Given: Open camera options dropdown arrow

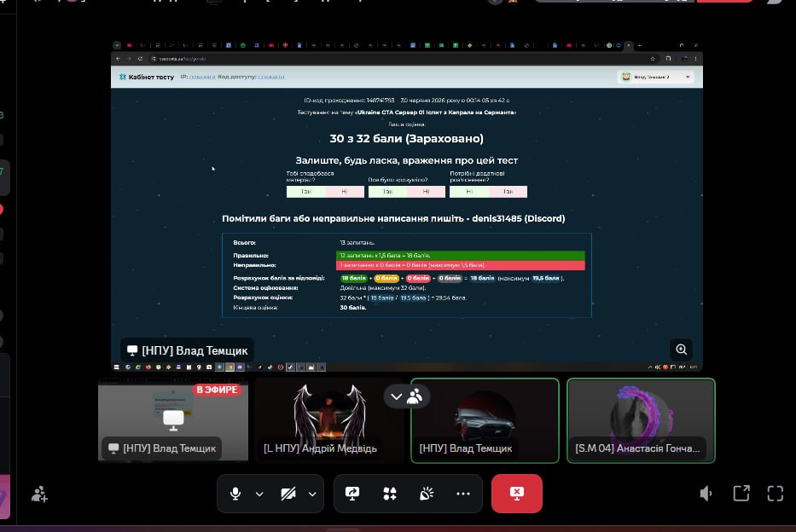Looking at the screenshot, I should coord(312,494).
